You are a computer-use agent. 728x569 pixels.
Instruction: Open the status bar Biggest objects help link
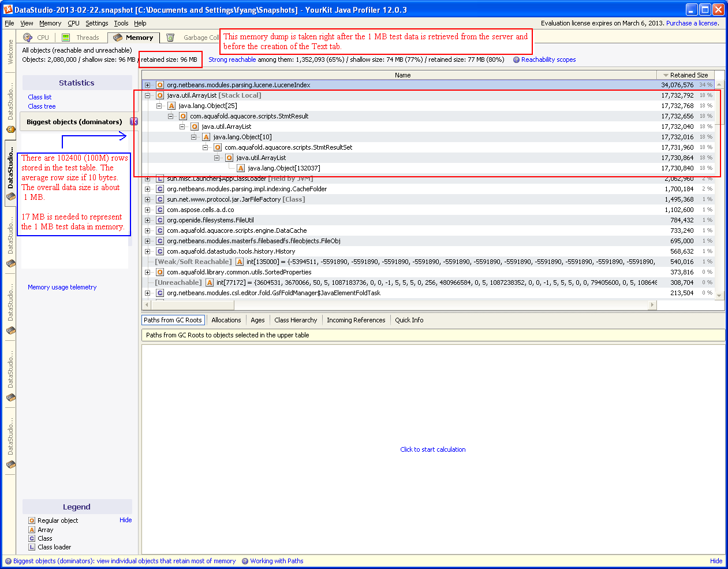pyautogui.click(x=124, y=561)
